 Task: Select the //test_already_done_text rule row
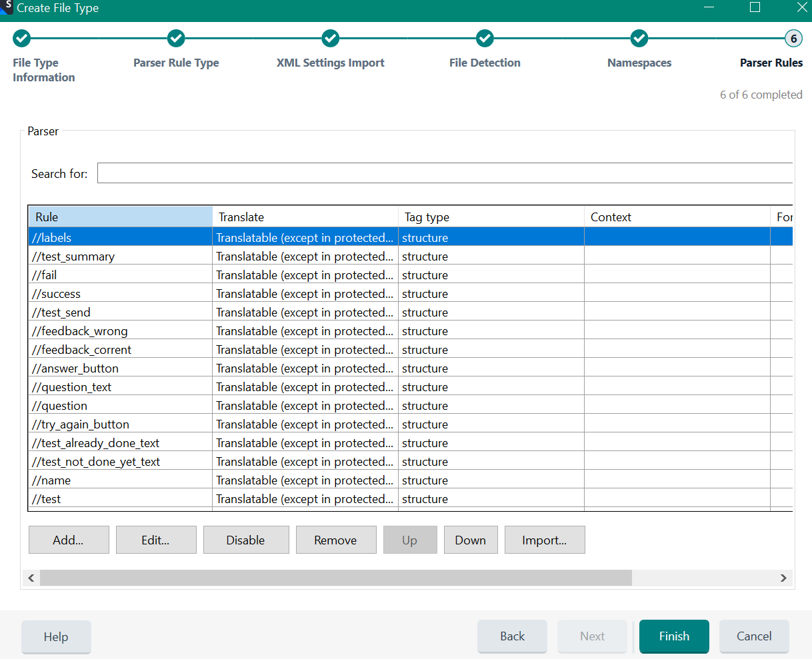(x=411, y=443)
